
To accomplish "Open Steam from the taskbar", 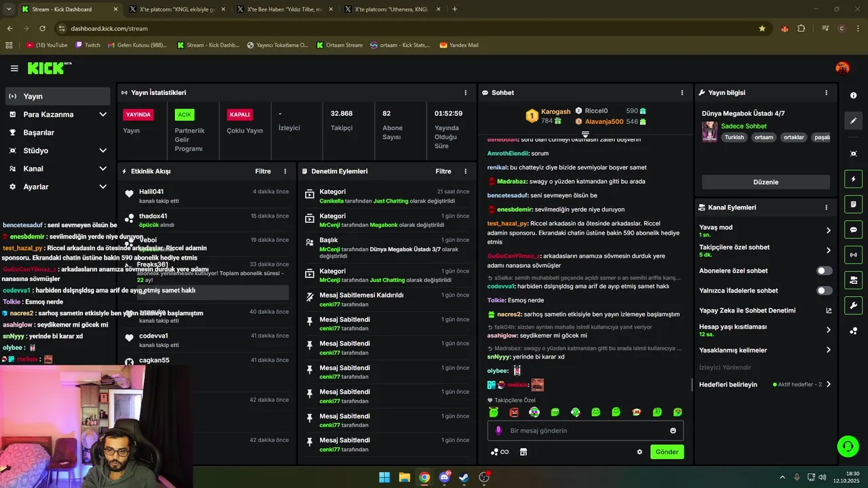I will point(464,477).
